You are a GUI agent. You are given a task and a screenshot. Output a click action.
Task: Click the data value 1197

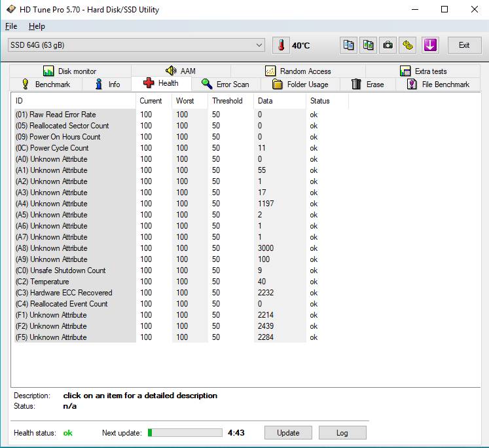[266, 204]
